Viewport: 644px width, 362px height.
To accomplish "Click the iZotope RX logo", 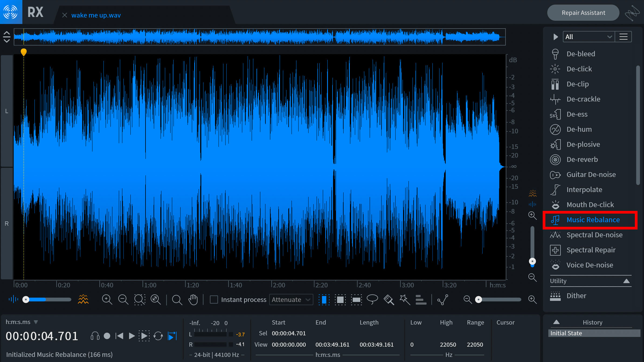I will coord(11,12).
